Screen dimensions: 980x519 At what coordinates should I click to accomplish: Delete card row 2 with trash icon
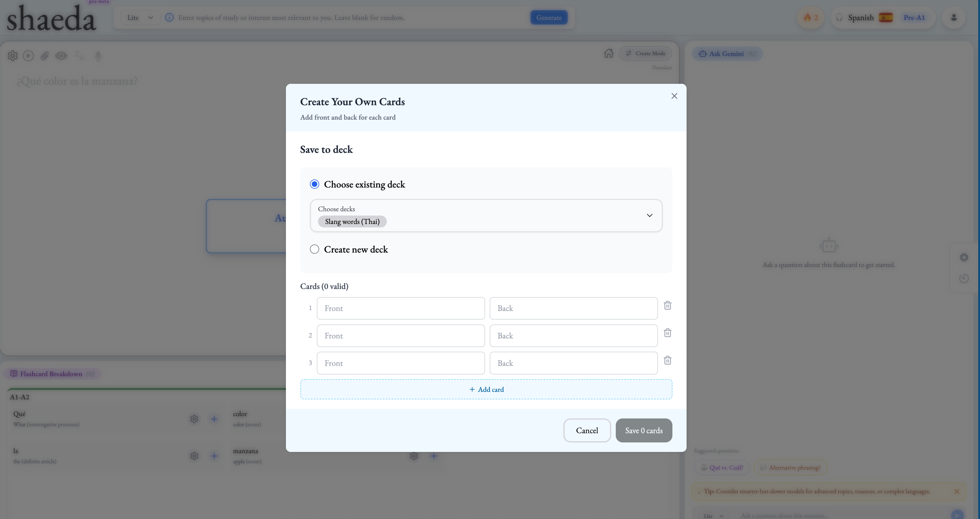tap(667, 333)
